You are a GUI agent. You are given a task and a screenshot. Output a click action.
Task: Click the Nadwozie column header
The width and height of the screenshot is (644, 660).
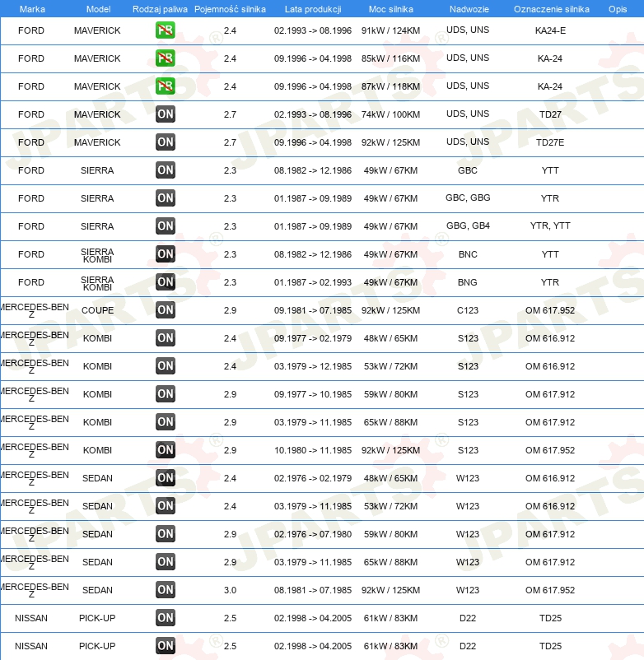click(x=469, y=9)
